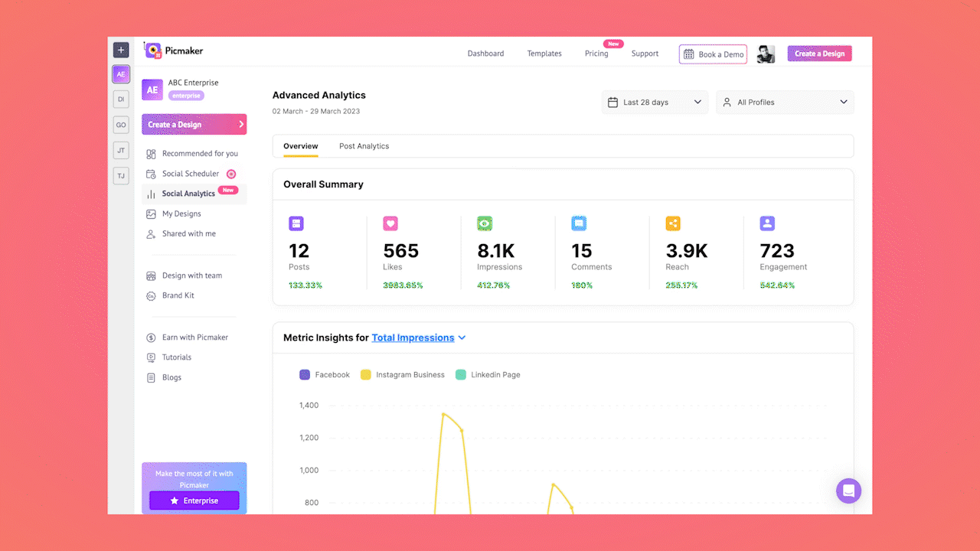This screenshot has width=980, height=551.
Task: Click the top-right Create a Design button
Action: (x=819, y=54)
